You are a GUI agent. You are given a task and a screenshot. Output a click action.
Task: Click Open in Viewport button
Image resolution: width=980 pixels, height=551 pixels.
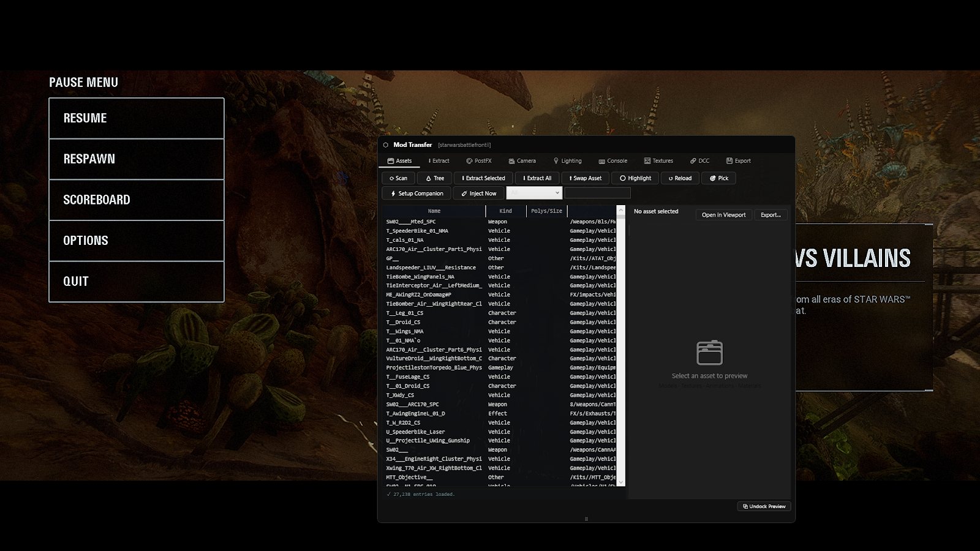723,215
